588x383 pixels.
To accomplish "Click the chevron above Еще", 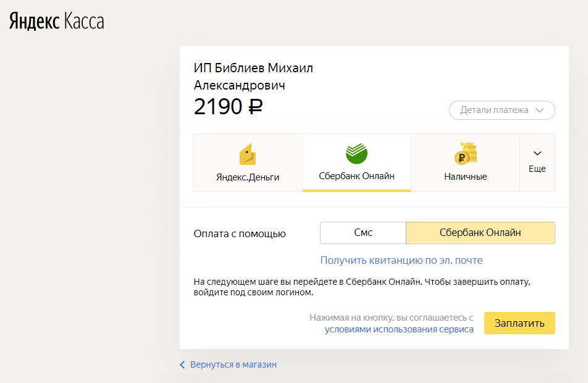I will click(x=537, y=153).
